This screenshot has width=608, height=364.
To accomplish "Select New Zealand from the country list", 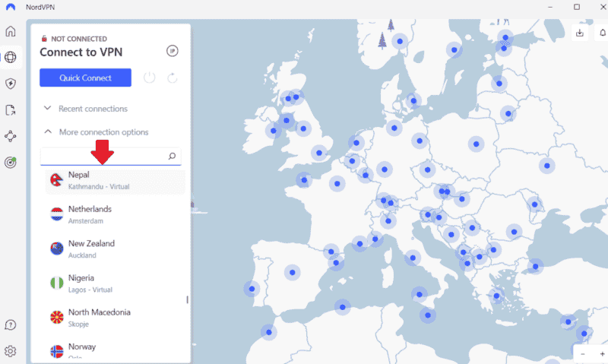I will click(116, 248).
